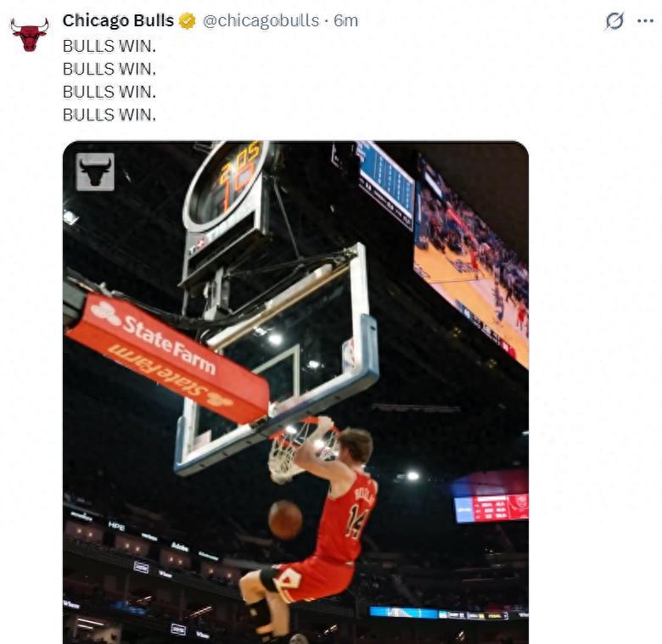Open the Chicago Bulls display name link
The height and width of the screenshot is (644, 662).
118,20
